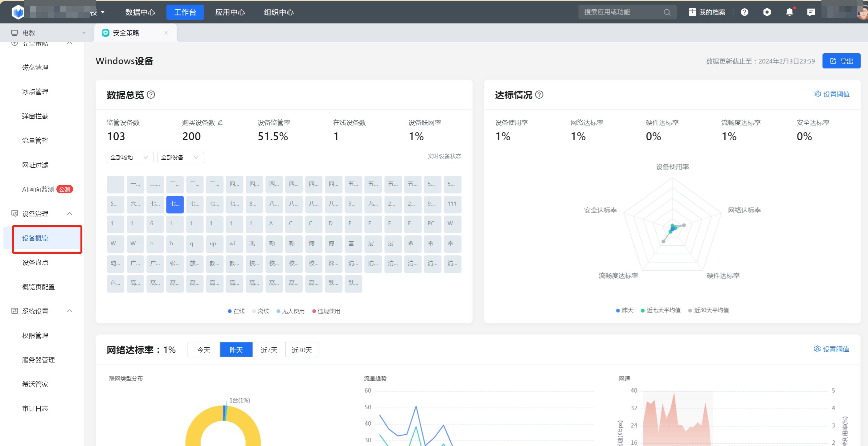Open 服务器管理 in sidebar
The height and width of the screenshot is (446, 868).
coord(39,360)
